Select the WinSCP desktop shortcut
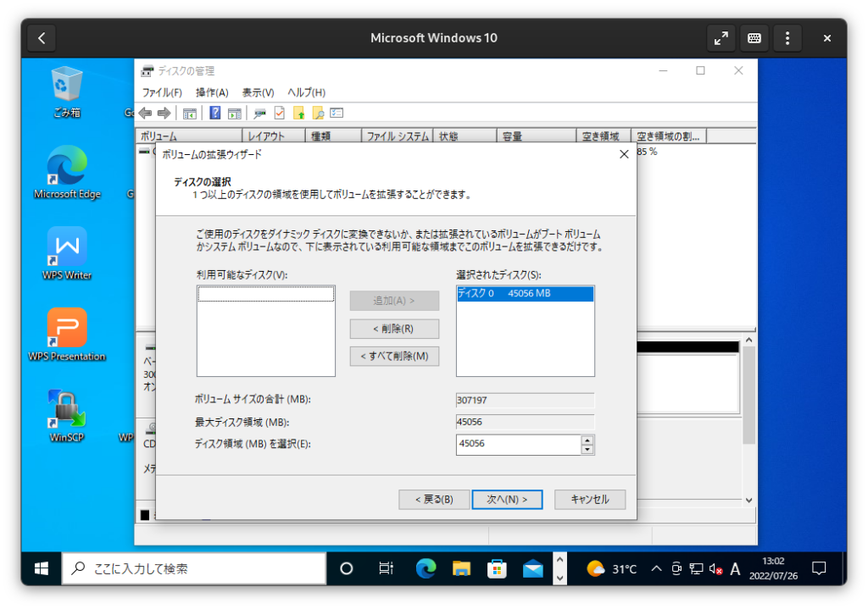Image resolution: width=868 pixels, height=609 pixels. coord(67,416)
